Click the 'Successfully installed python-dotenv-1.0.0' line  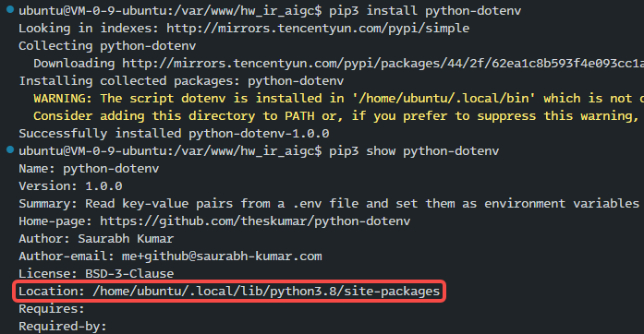pos(174,134)
